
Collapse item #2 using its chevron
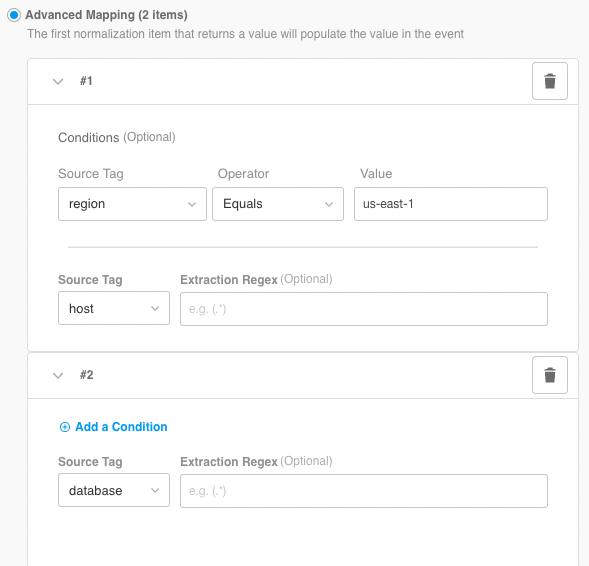58,376
